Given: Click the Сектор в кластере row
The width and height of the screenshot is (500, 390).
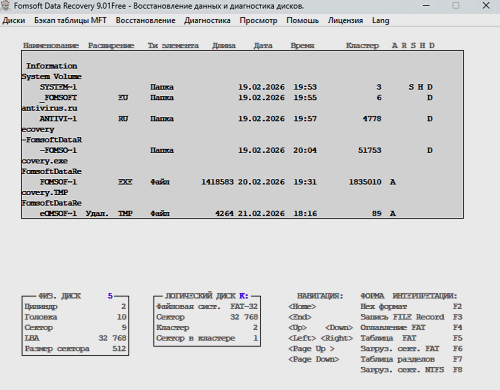Looking at the screenshot, I should (207, 338).
